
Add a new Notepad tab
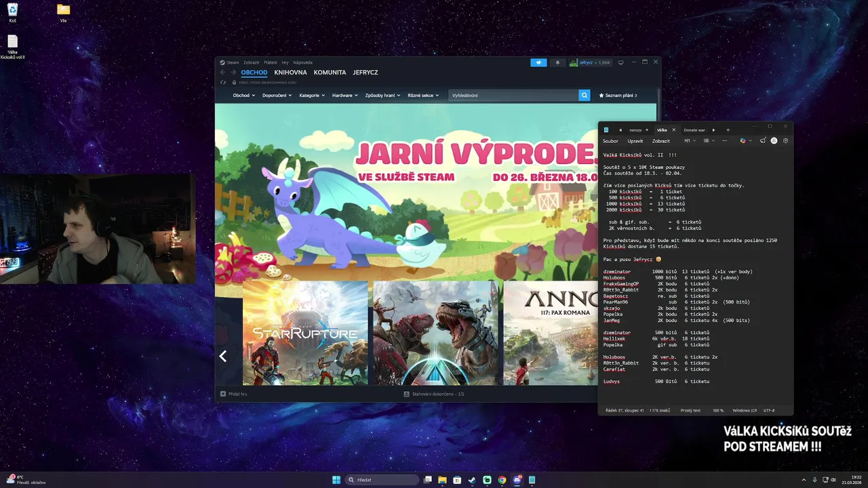[728, 129]
